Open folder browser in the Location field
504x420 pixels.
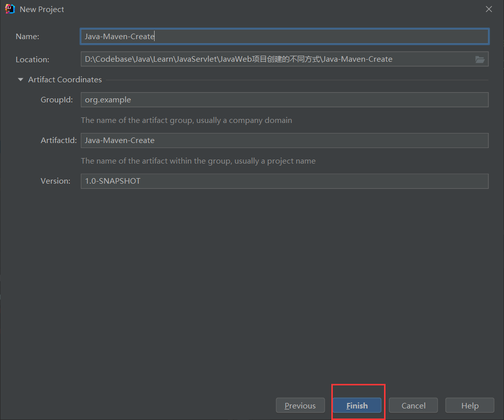[480, 59]
